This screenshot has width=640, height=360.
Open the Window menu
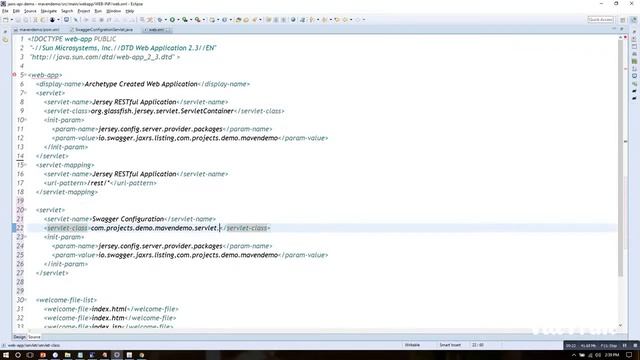click(x=113, y=11)
